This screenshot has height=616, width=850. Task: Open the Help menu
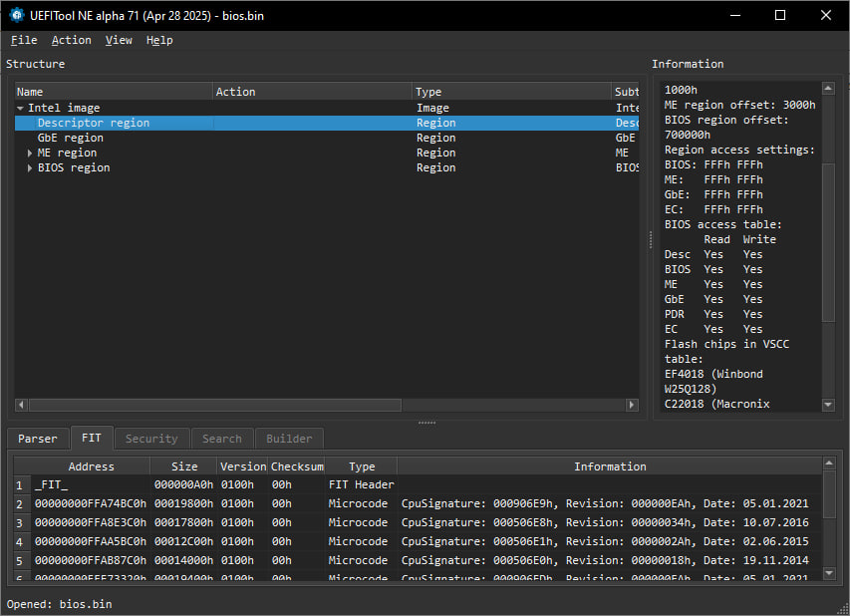(159, 40)
